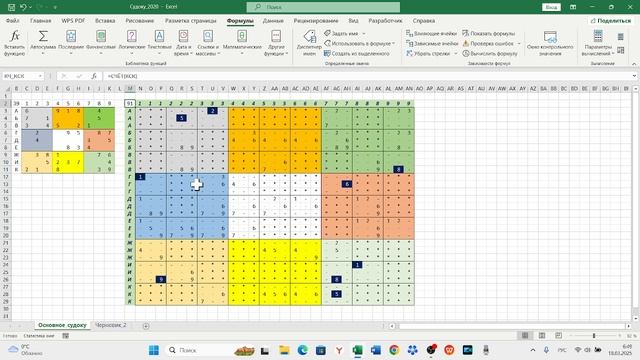
Task: Open Lookup & Reference functions library
Action: (x=208, y=42)
